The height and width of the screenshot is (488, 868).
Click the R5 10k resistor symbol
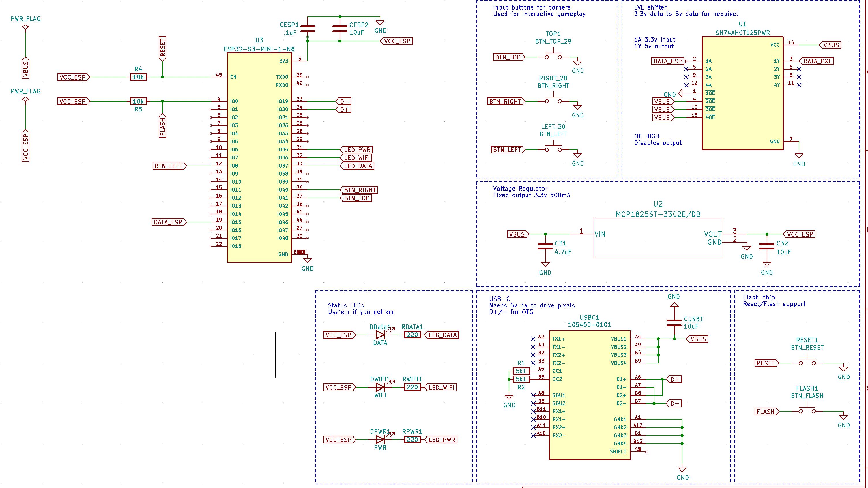(x=138, y=101)
